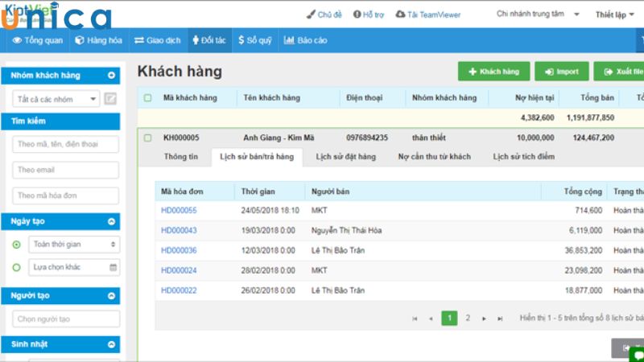
Task: Open invoice HD000024
Action: pyautogui.click(x=179, y=270)
